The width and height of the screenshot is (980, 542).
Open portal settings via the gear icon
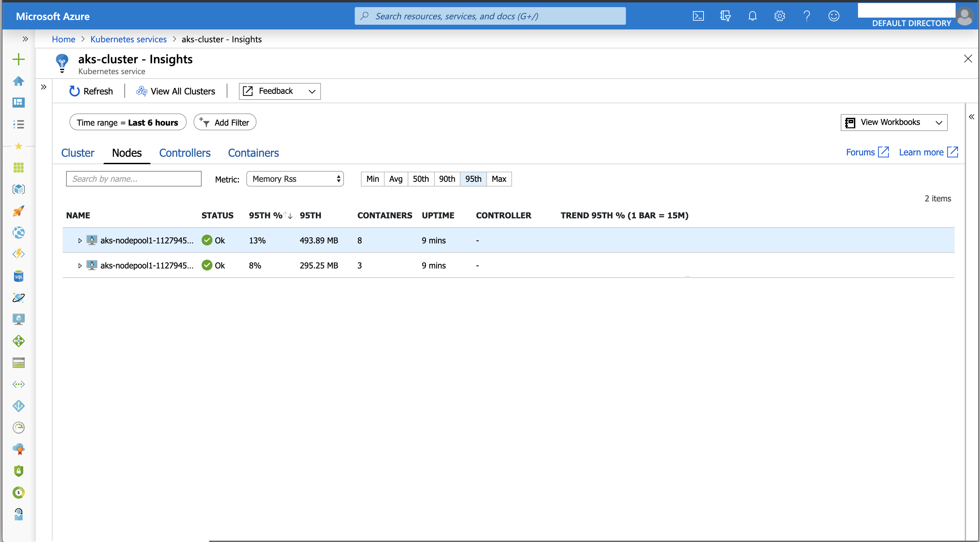coord(779,16)
